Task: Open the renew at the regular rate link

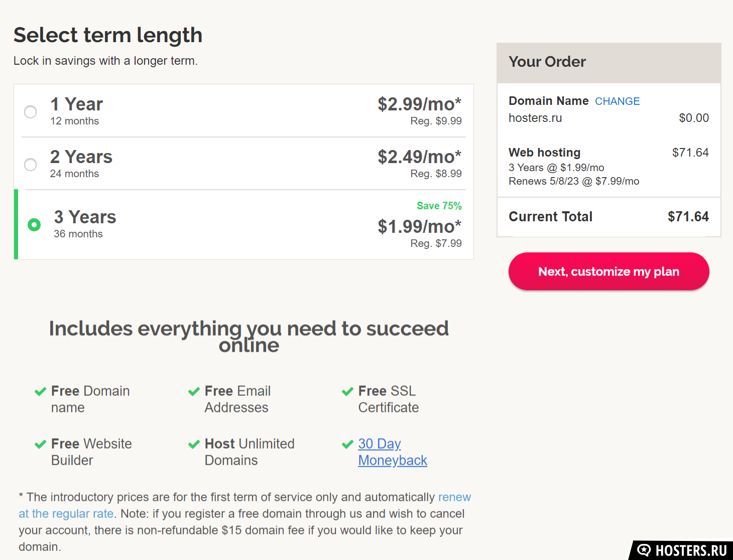Action: point(245,505)
